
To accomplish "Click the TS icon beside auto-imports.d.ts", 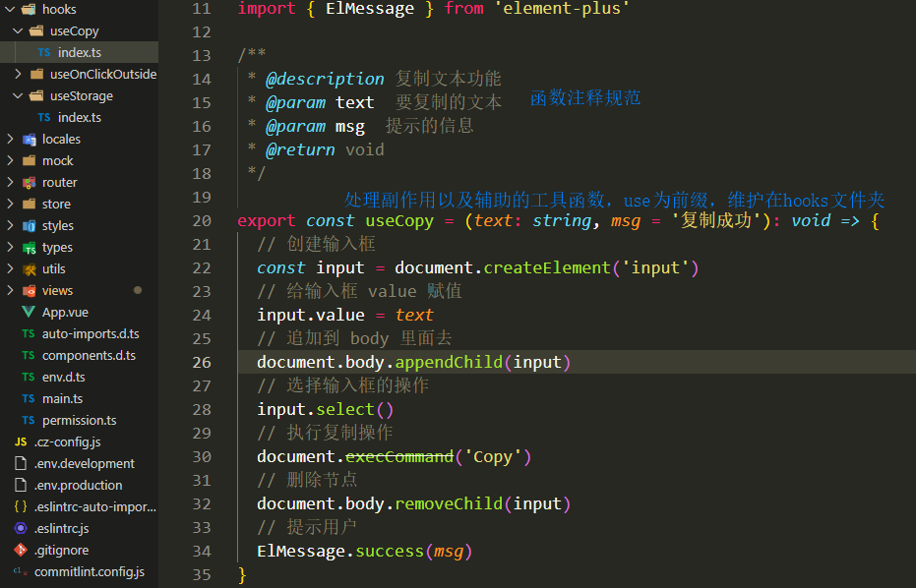I will click(28, 333).
